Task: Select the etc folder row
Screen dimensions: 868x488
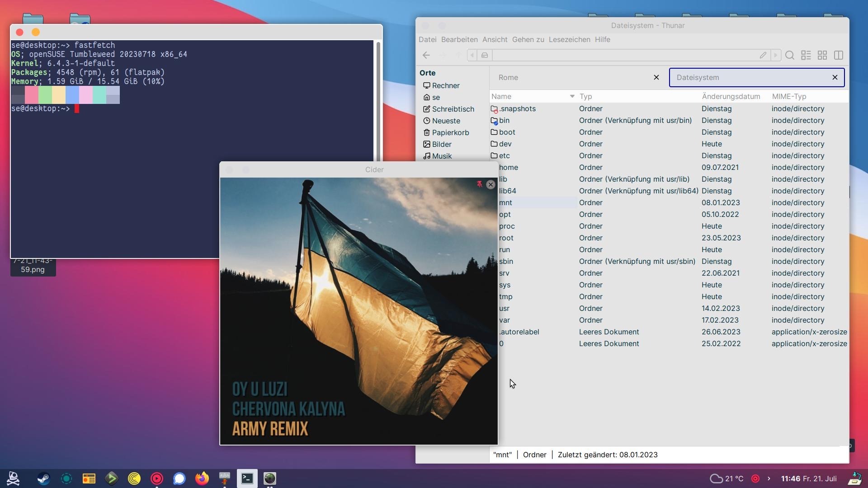Action: click(x=505, y=156)
